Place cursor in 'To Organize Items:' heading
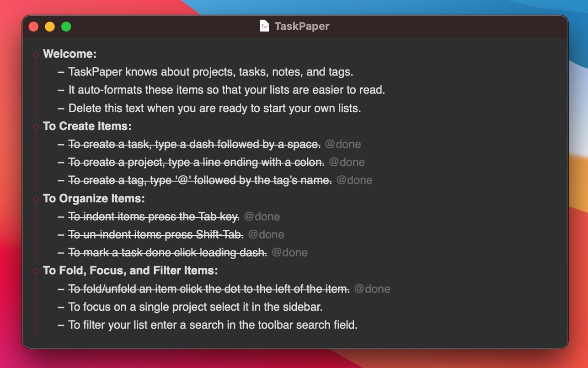The image size is (588, 368). (x=94, y=199)
